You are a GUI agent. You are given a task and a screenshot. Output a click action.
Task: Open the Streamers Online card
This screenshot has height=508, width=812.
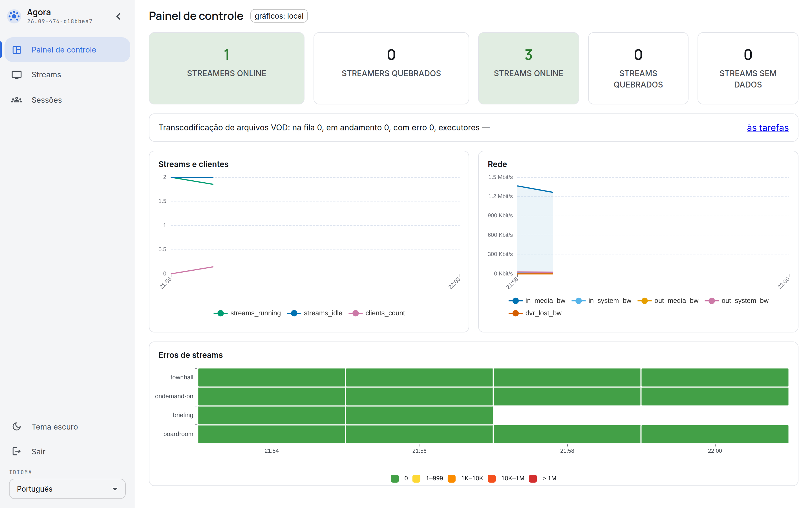(x=226, y=68)
